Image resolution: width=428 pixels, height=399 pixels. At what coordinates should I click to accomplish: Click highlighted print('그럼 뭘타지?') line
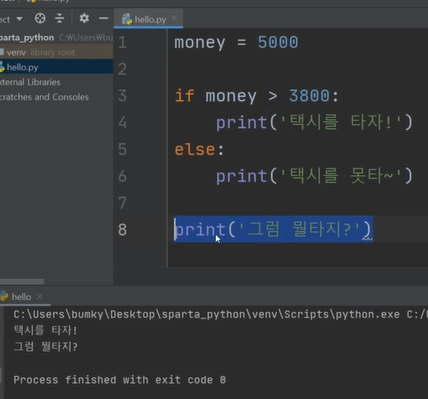[x=273, y=229]
